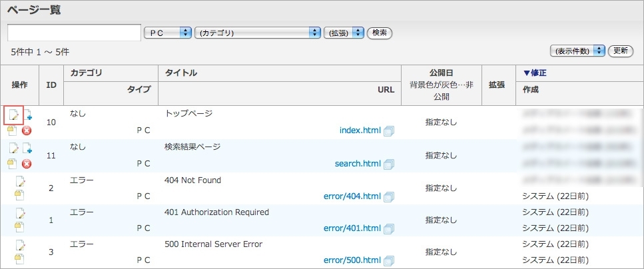Open the edit pencil icon for 検索結果ページ row
Screen dimensions: 644x269
point(13,148)
